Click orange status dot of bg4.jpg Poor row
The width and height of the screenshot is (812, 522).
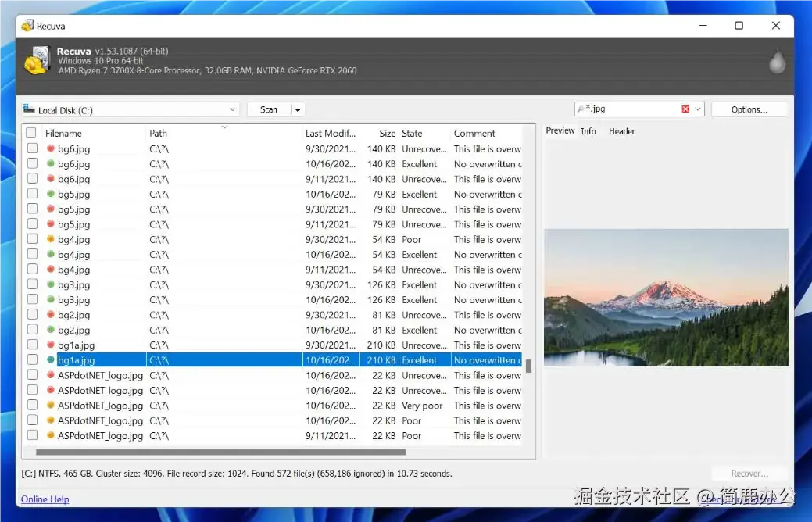click(51, 239)
